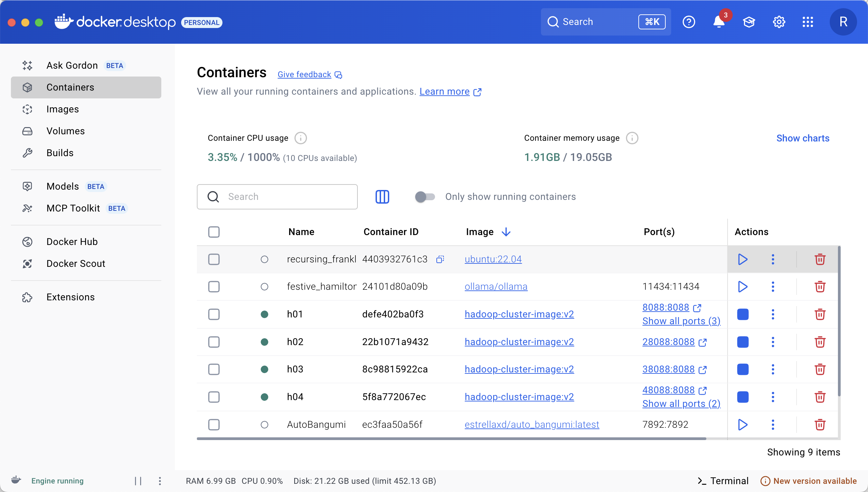Go to Volumes in the sidebar
Image resolution: width=868 pixels, height=492 pixels.
point(86,131)
